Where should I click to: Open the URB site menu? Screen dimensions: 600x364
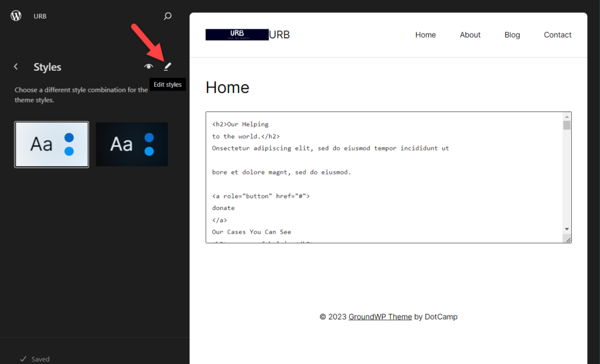(x=40, y=16)
